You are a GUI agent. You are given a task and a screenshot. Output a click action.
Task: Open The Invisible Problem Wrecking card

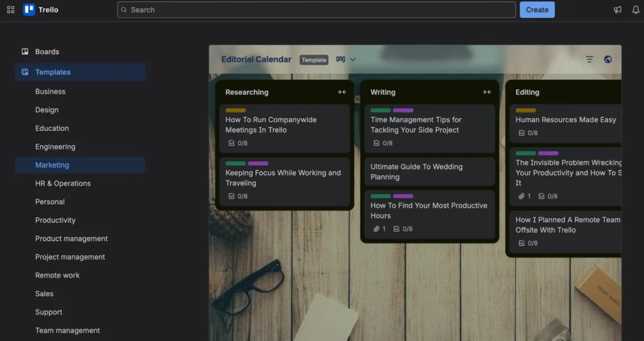point(565,176)
